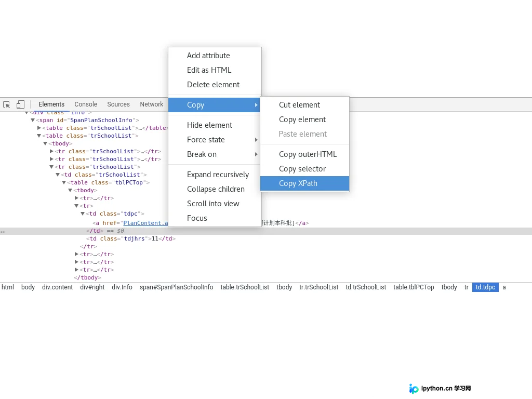Choose Copy element in the submenu

coord(304,120)
